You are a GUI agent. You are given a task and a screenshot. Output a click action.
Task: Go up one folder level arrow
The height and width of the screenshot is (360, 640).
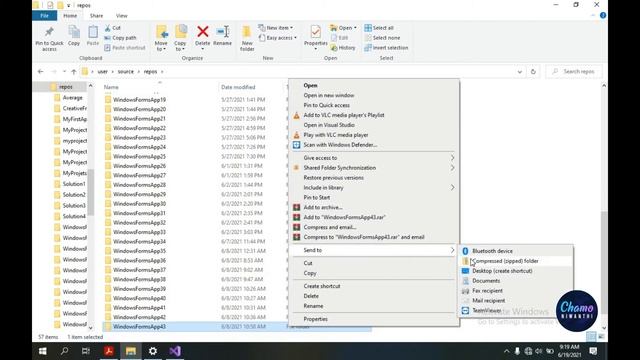coord(74,71)
